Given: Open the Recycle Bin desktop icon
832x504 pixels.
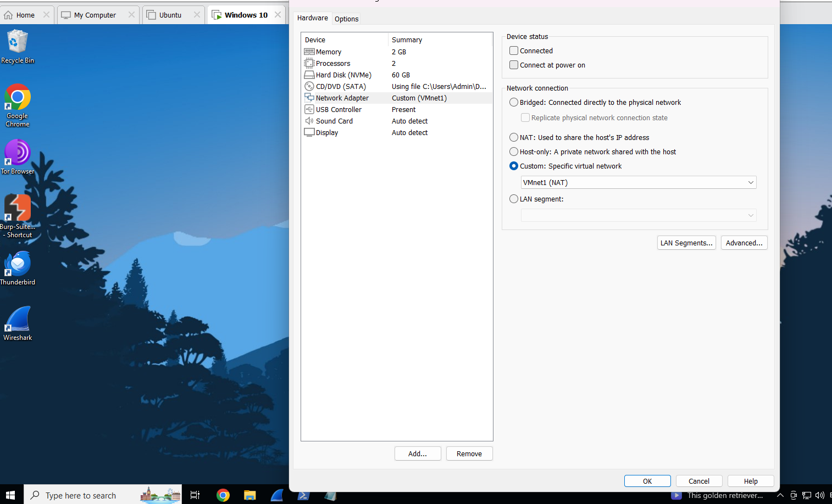Looking at the screenshot, I should click(17, 47).
